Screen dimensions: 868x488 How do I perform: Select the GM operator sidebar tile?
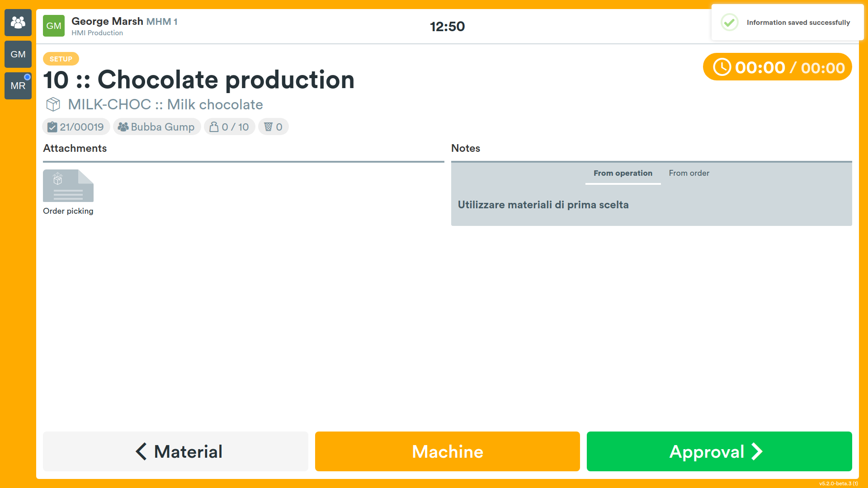(x=18, y=54)
